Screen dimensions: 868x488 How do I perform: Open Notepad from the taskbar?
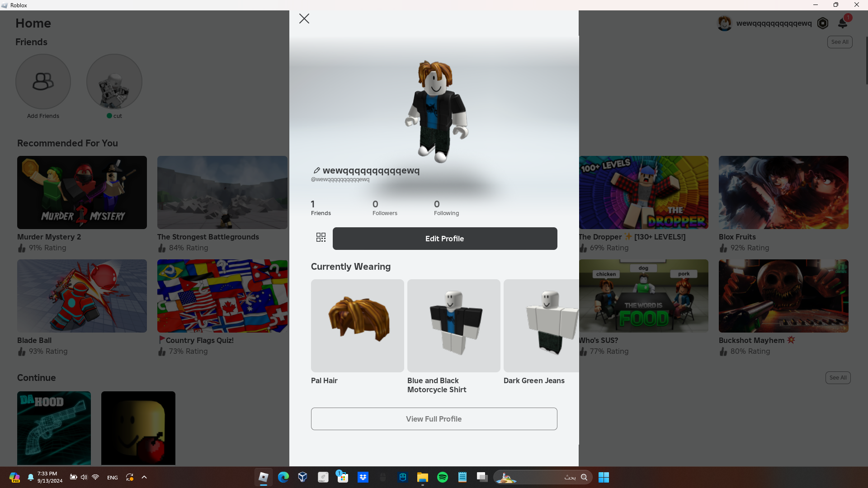click(462, 477)
